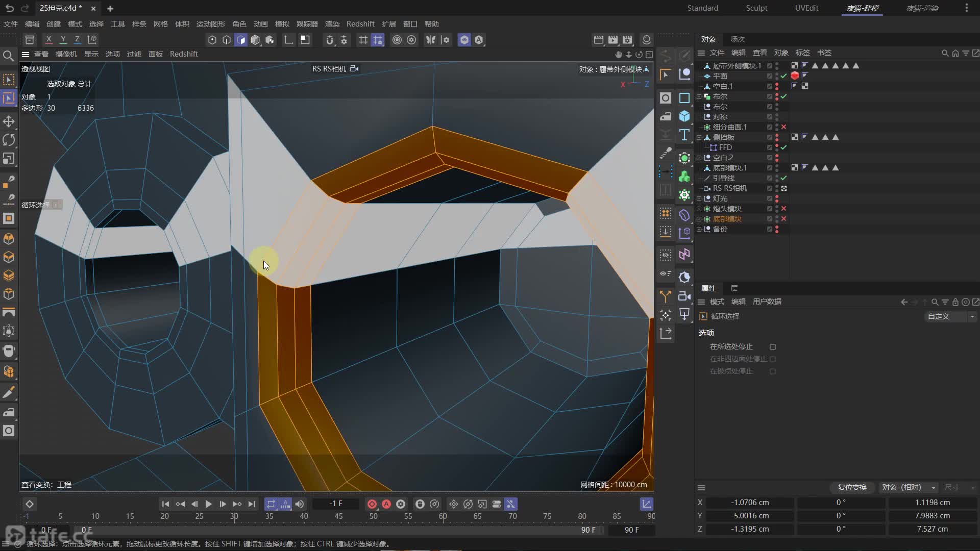Viewport: 980px width, 551px height.
Task: Switch to the UVEdit layout
Action: 806,8
